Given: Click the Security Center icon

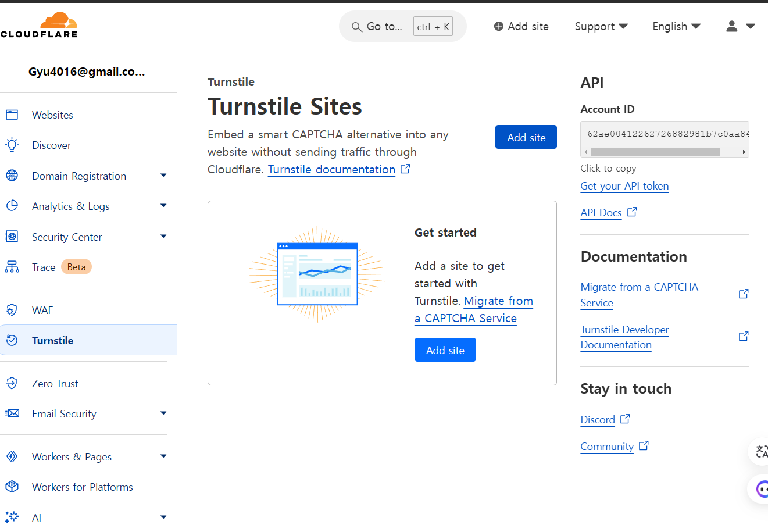Looking at the screenshot, I should (12, 237).
